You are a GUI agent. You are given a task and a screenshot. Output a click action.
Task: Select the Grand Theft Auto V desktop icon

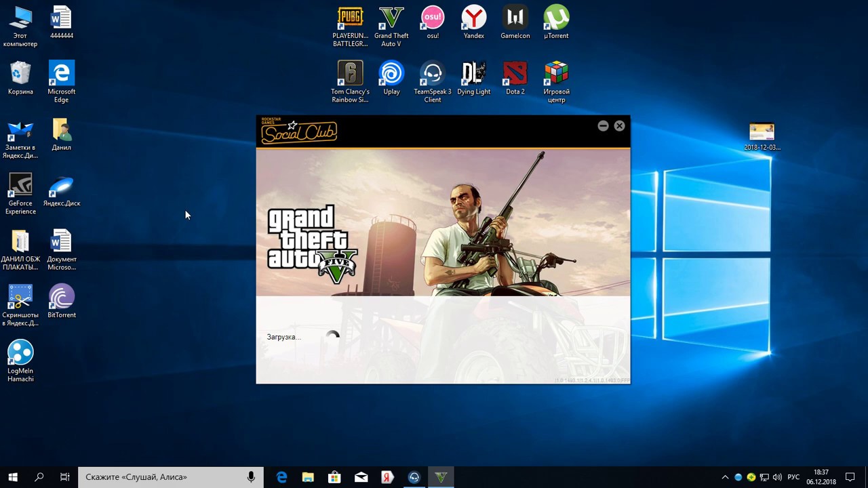point(391,26)
